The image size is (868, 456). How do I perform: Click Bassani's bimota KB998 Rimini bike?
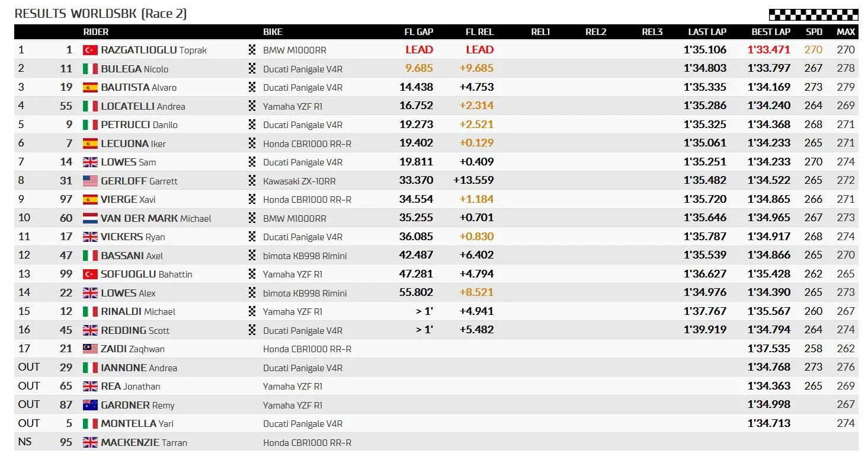305,256
